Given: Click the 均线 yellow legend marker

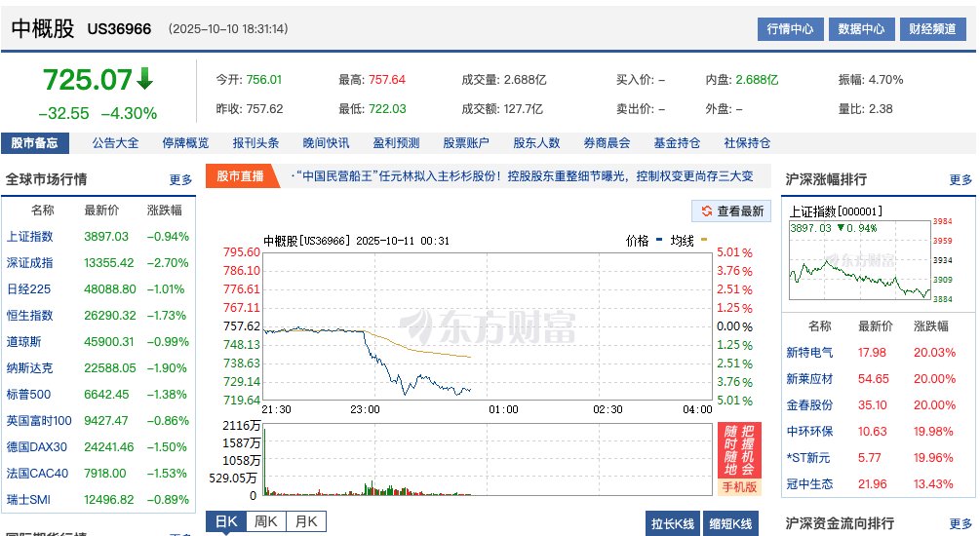Looking at the screenshot, I should pos(704,240).
